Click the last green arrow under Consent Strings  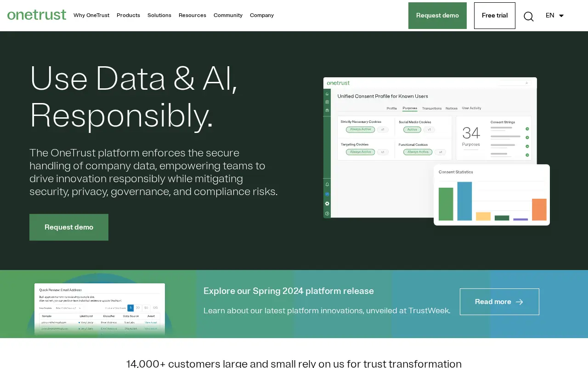click(527, 155)
